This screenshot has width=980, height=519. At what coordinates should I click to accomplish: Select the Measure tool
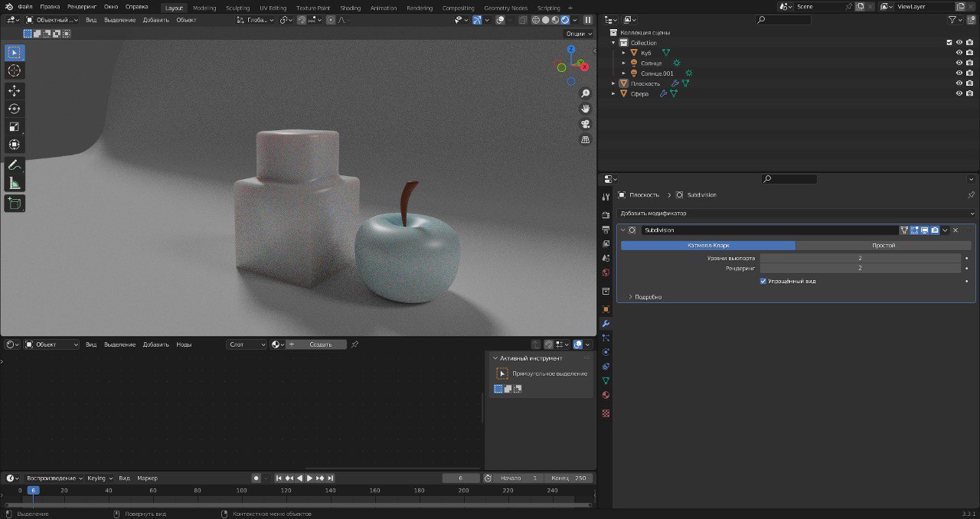tap(15, 183)
